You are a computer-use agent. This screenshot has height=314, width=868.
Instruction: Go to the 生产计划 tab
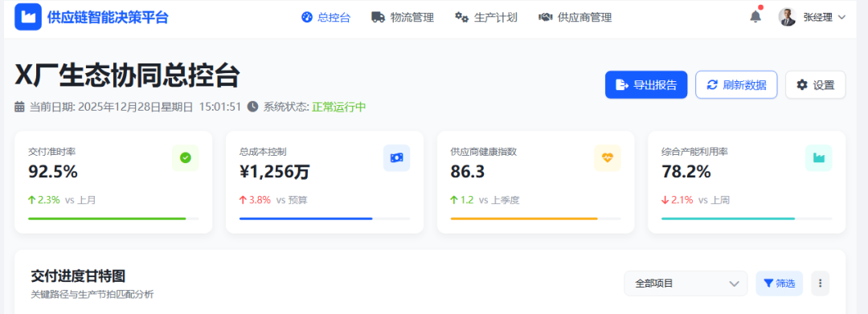[486, 17]
